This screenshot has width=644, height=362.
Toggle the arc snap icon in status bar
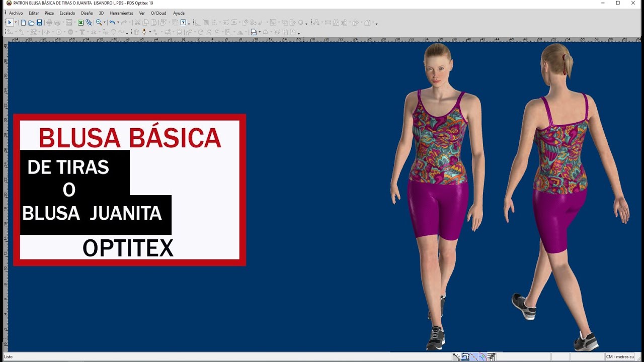[482, 357]
